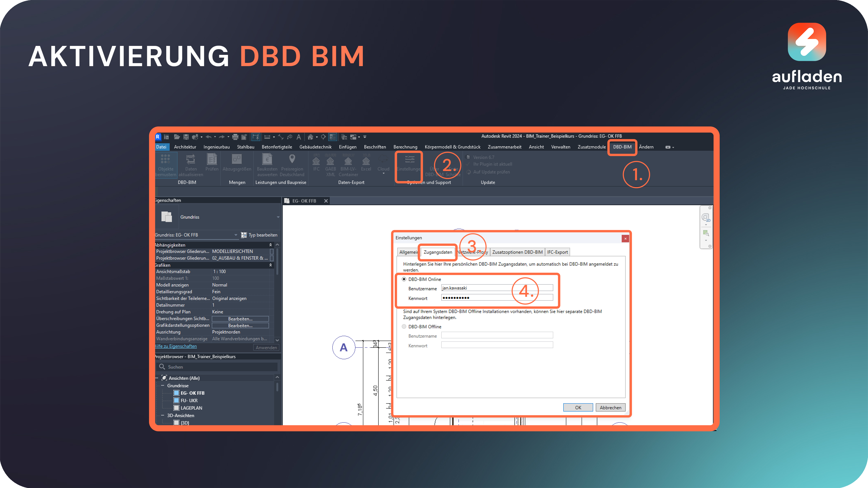Switch to the Verwalten ribbon tab
868x488 pixels.
(x=560, y=147)
